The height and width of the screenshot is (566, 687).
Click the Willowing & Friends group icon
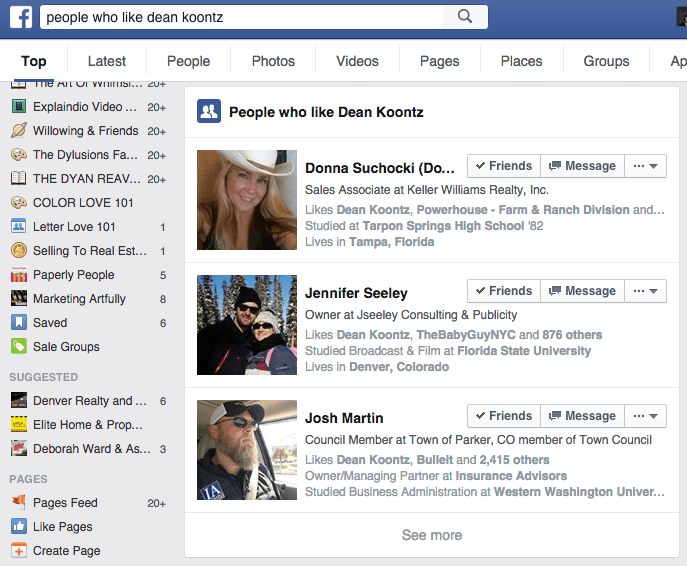18,131
